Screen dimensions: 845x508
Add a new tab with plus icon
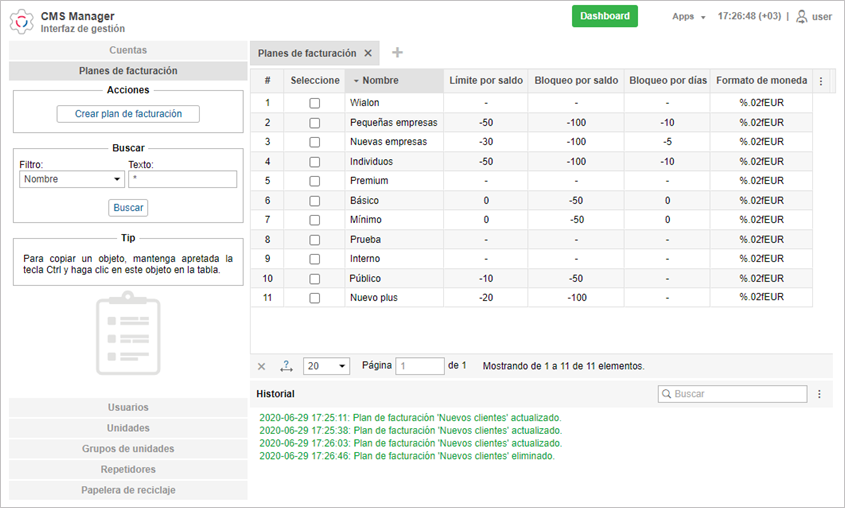coord(397,53)
